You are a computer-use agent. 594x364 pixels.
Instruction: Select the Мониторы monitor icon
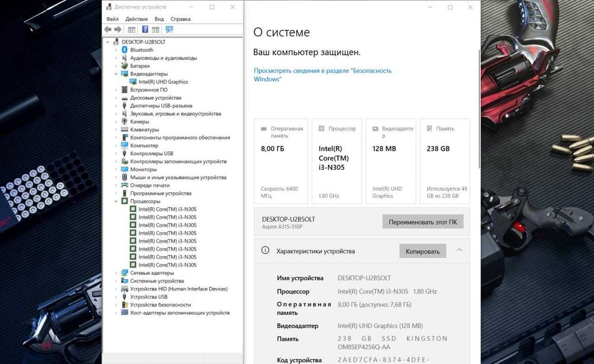(125, 169)
